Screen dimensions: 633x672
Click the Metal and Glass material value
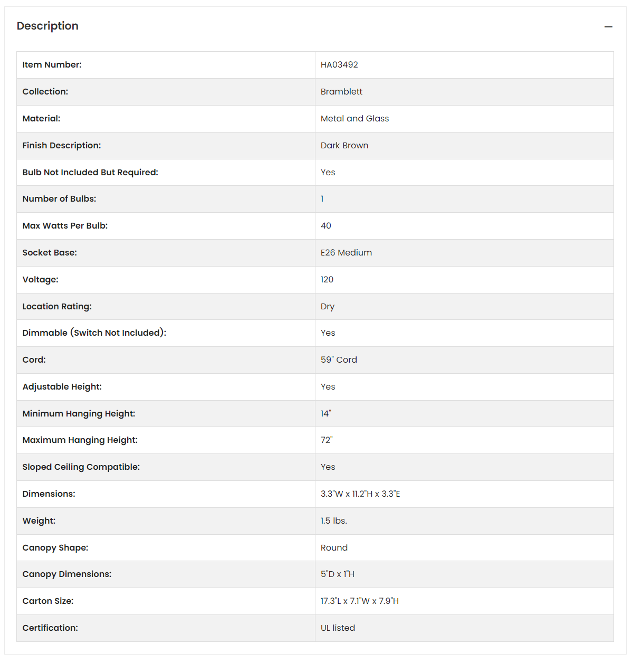(x=354, y=119)
